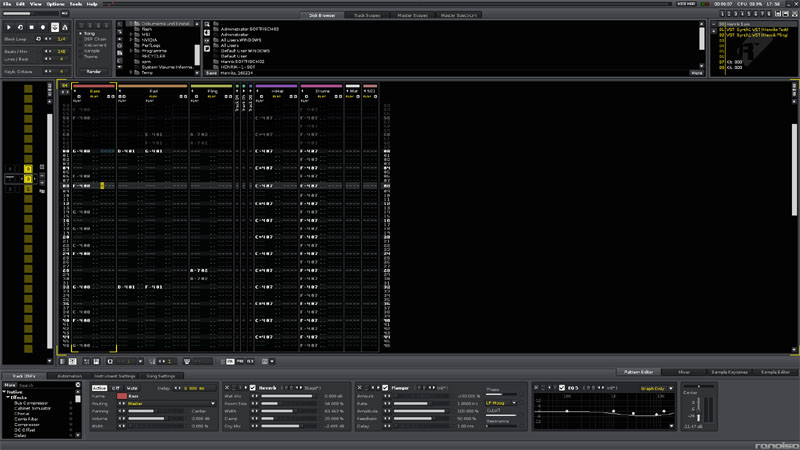
Task: Adjust the track Volume slider
Action: point(155,418)
